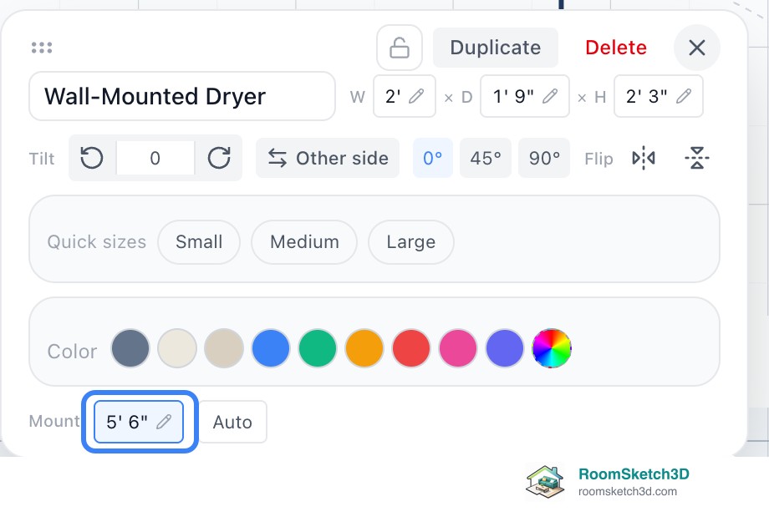This screenshot has height=532, width=769.
Task: Click the RoomSketch3D house logo
Action: (545, 482)
